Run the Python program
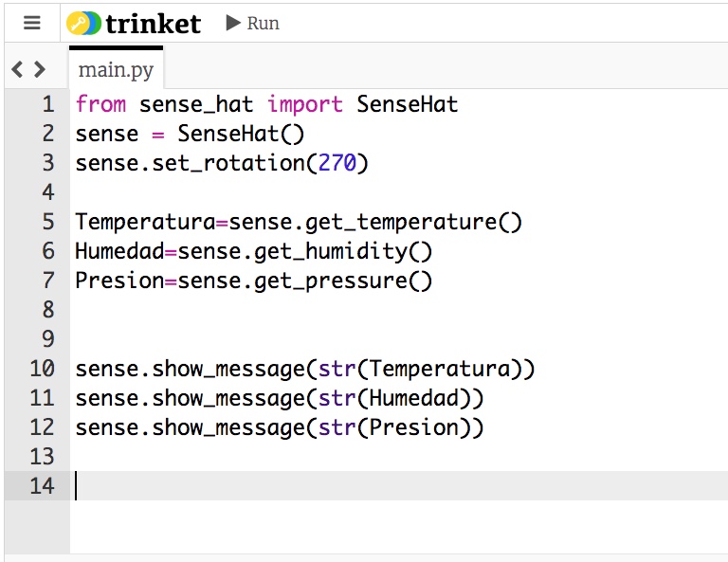This screenshot has width=728, height=562. [x=253, y=23]
